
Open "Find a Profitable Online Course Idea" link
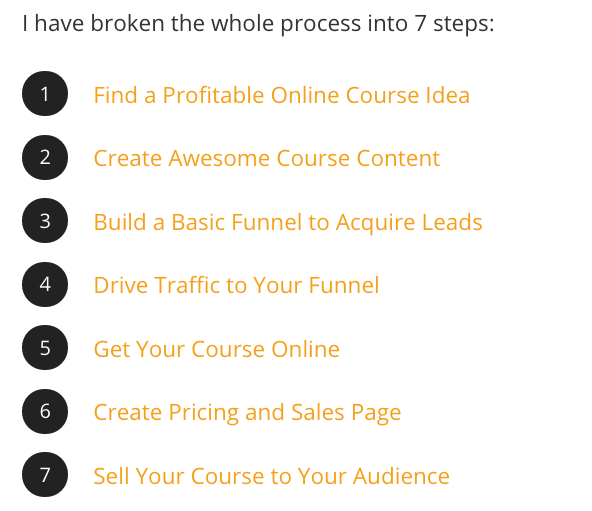282,95
